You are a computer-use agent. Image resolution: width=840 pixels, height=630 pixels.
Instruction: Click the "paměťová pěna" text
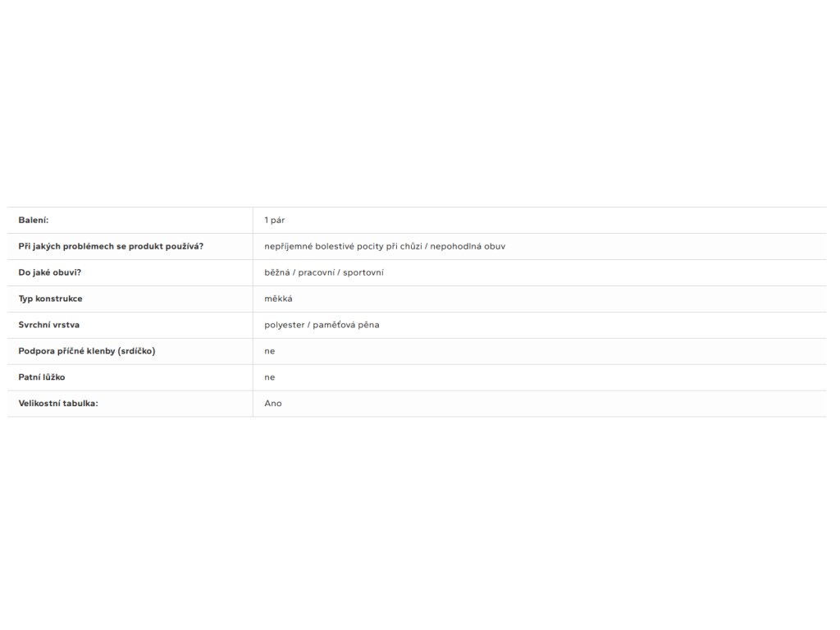click(346, 325)
